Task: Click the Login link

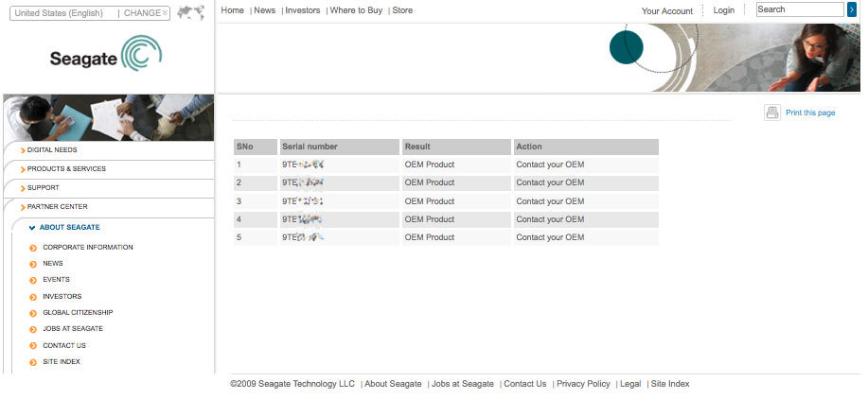Action: coord(723,10)
